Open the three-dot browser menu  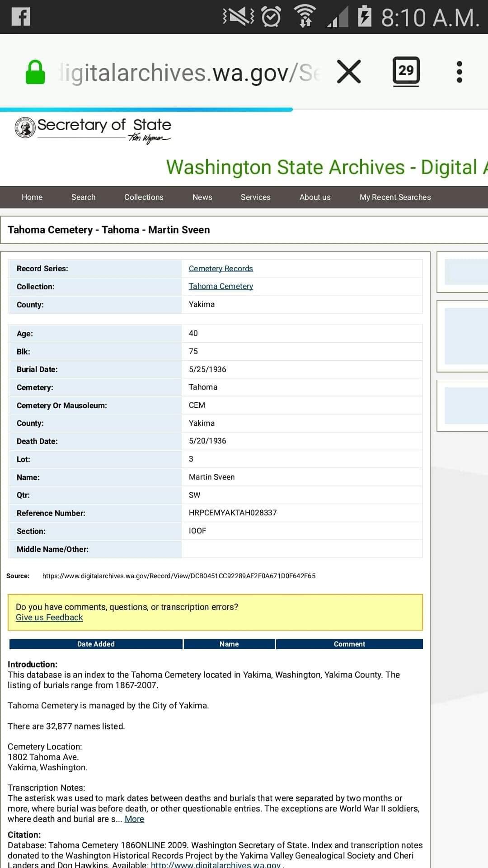click(x=459, y=72)
